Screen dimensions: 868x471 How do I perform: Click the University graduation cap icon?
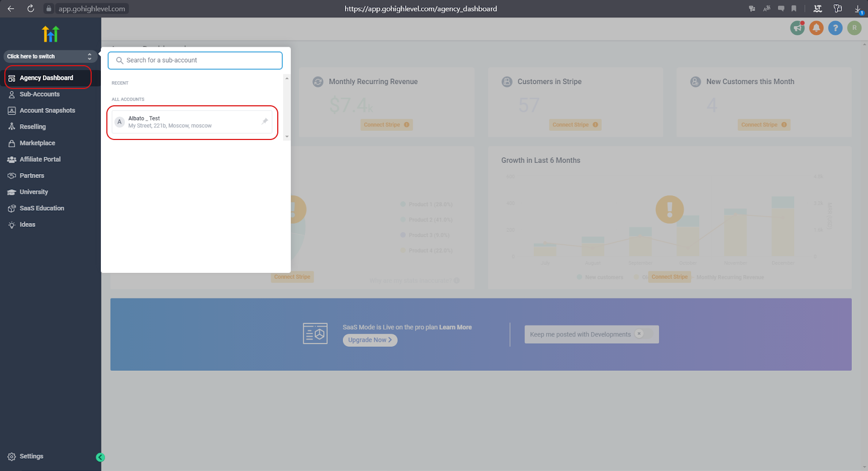pyautogui.click(x=11, y=192)
